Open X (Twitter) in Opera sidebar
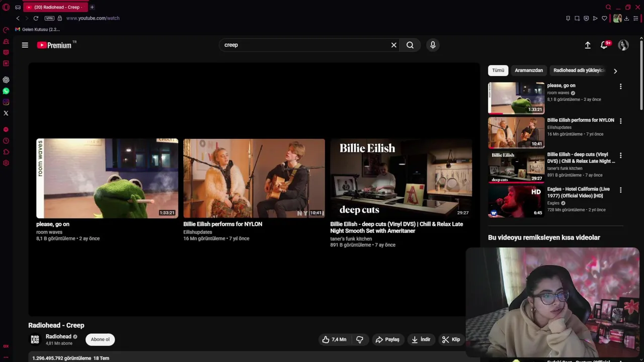 pos(6,113)
